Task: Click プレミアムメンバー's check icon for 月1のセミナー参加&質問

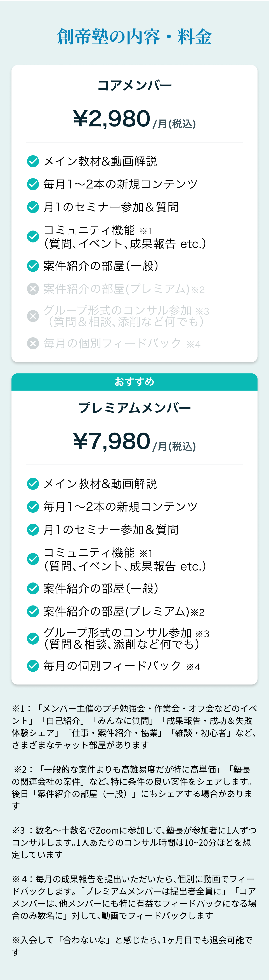Action: click(33, 530)
